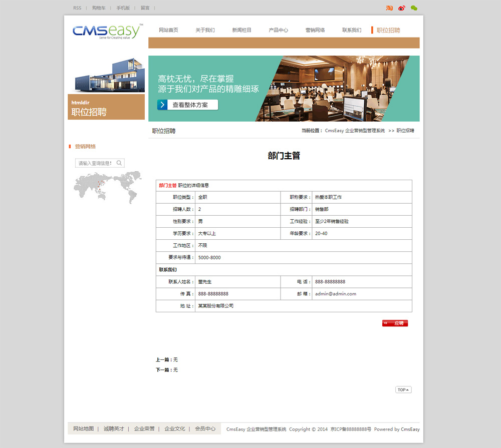Viewport: 501px width, 448px height.
Task: Click the world map graphic
Action: pos(105,187)
